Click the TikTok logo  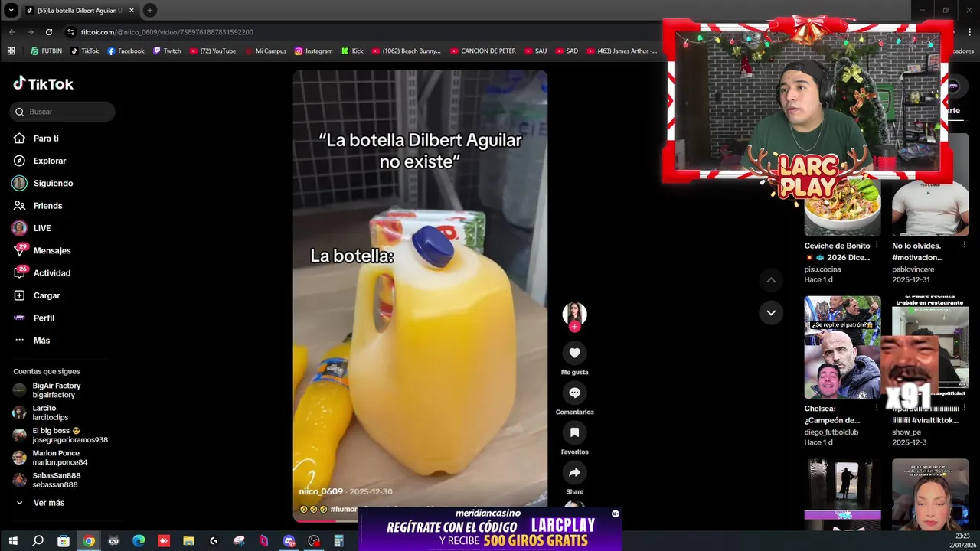(x=44, y=84)
